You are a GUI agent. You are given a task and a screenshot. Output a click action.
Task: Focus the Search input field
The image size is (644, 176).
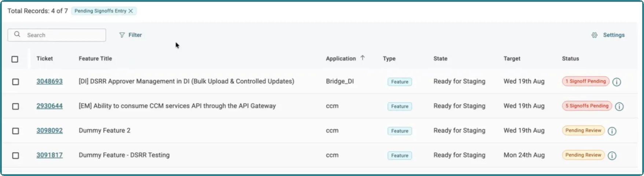click(57, 35)
